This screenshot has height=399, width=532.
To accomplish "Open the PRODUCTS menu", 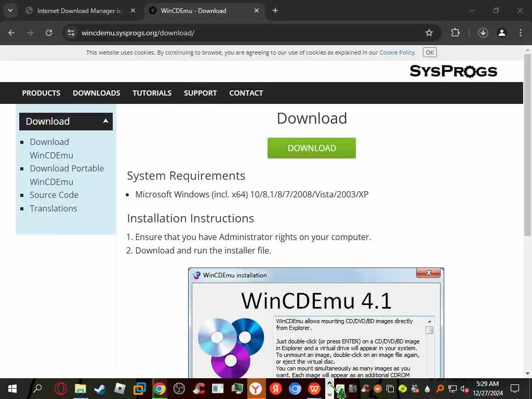I will coord(41,93).
